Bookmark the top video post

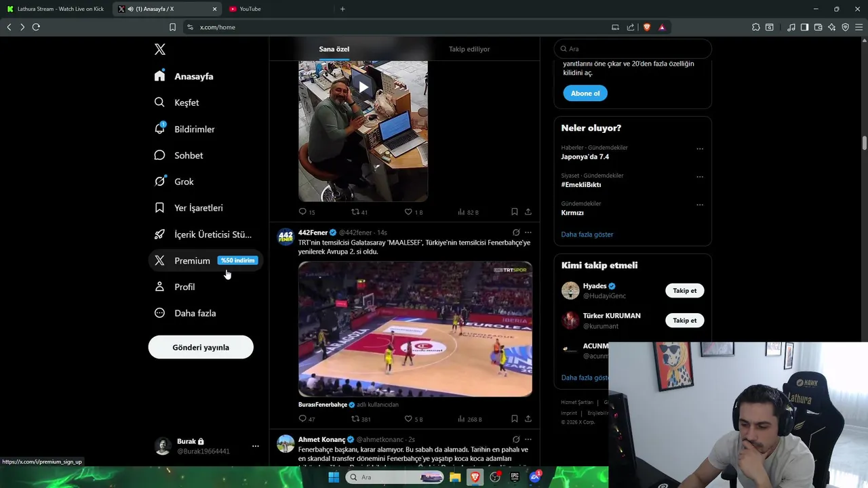[x=515, y=211]
